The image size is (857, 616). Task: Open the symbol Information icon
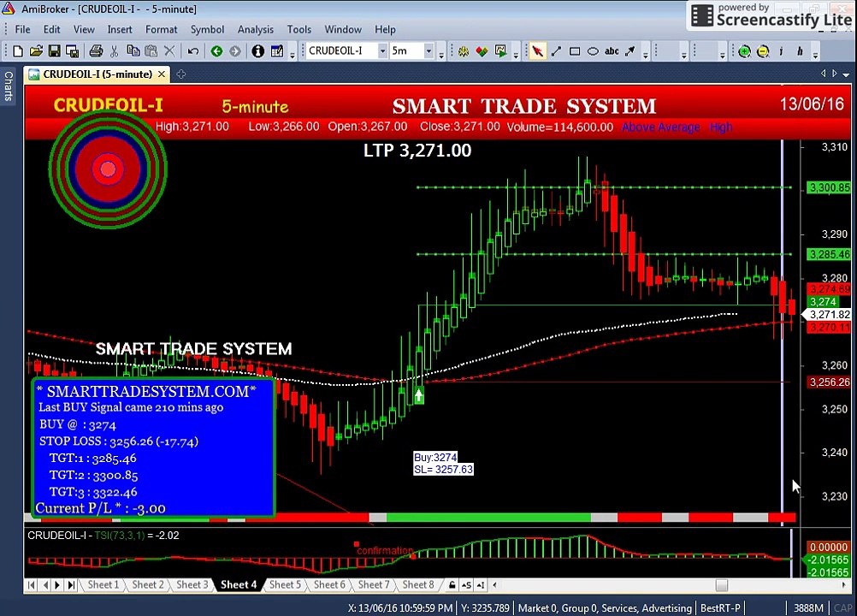pyautogui.click(x=258, y=51)
